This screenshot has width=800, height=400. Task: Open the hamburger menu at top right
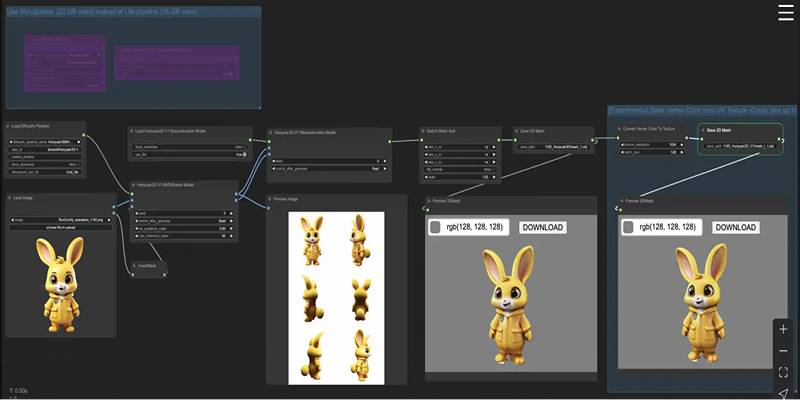point(786,13)
